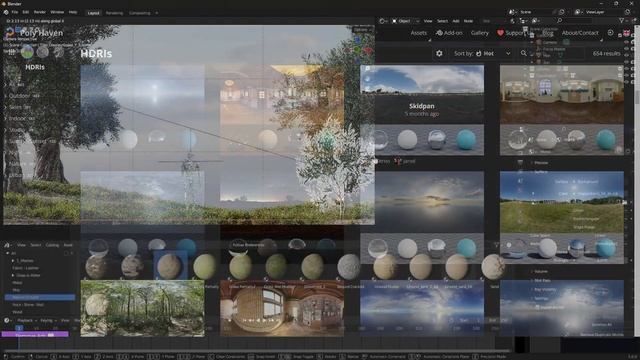Select the HDRIs asset type icon
Screen dimensions: 640x360
coord(27,52)
